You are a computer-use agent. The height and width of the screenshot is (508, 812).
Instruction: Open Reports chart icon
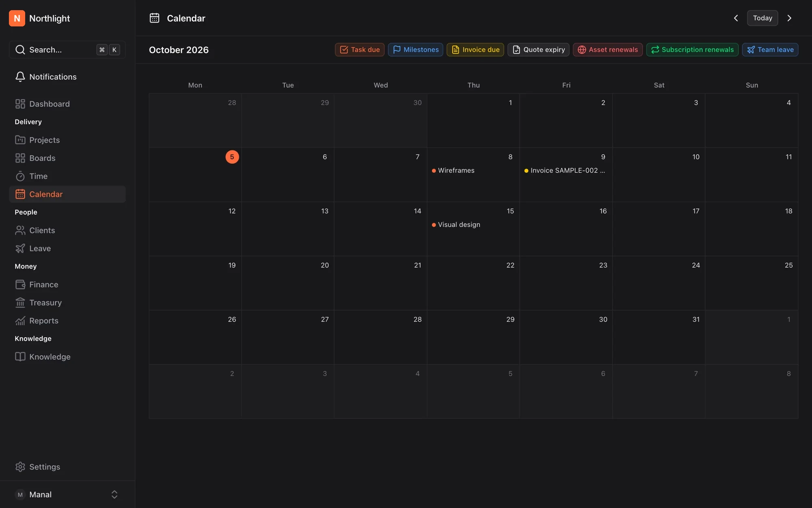pos(20,321)
